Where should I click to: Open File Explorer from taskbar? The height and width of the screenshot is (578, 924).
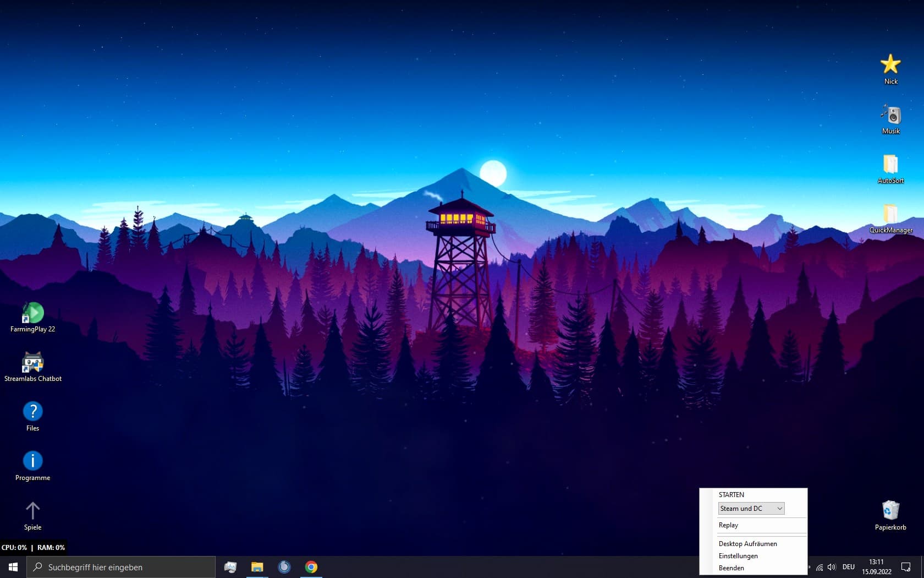(x=257, y=567)
